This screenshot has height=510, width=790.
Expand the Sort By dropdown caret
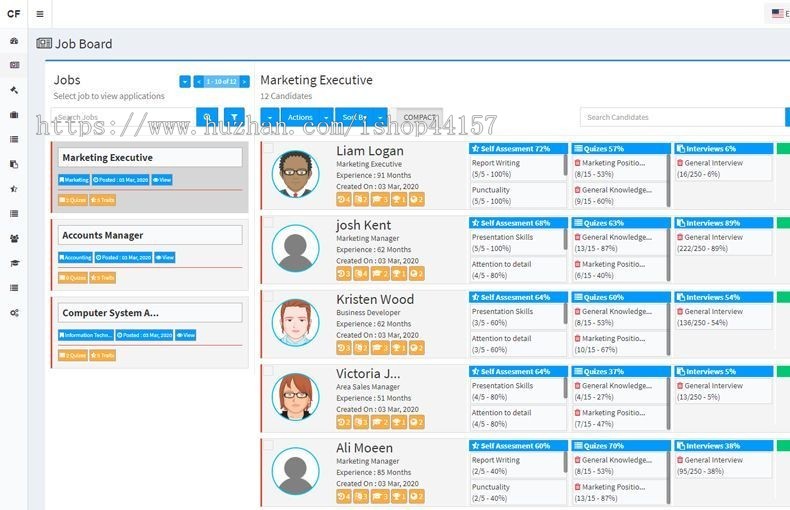380,117
